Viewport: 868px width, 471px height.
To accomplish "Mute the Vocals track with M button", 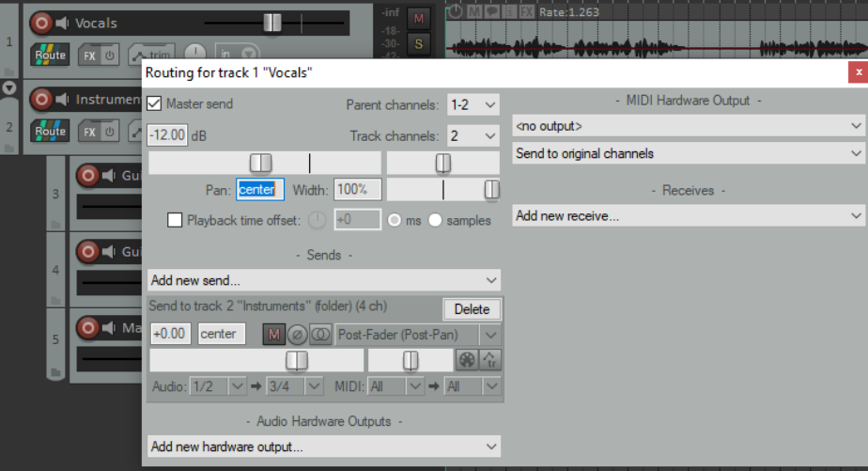I will [x=419, y=19].
